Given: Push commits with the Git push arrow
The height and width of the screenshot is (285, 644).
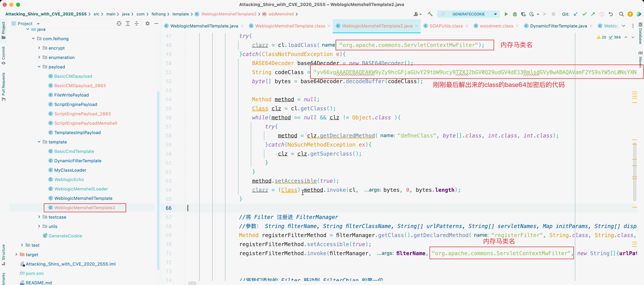Looking at the screenshot, I should (x=593, y=14).
